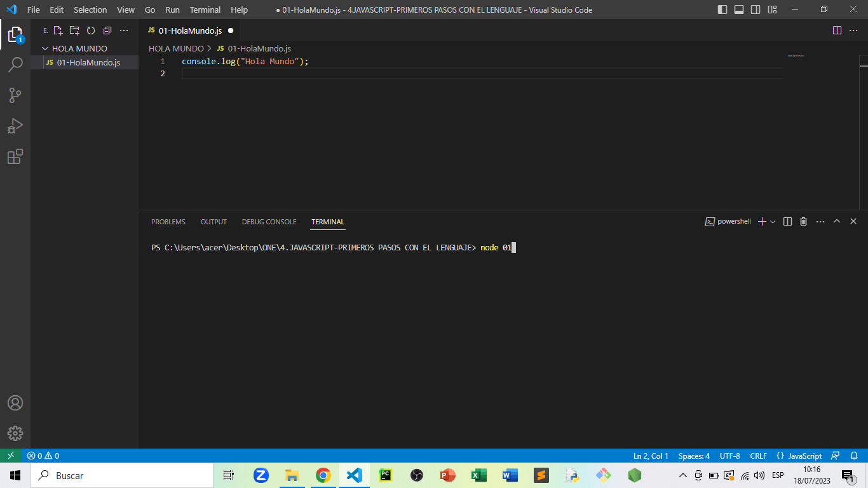Viewport: 868px width, 488px height.
Task: Toggle the secondary side bar visibility
Action: [x=756, y=10]
